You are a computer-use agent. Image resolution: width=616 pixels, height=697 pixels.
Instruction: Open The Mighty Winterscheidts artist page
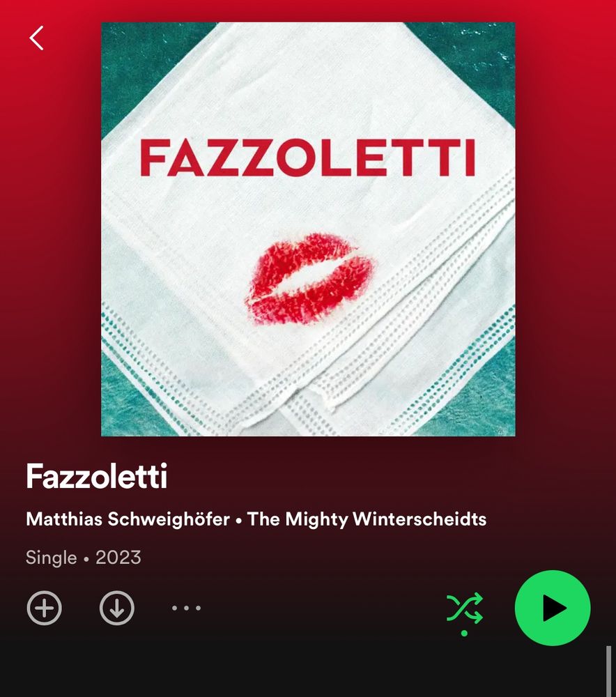367,519
